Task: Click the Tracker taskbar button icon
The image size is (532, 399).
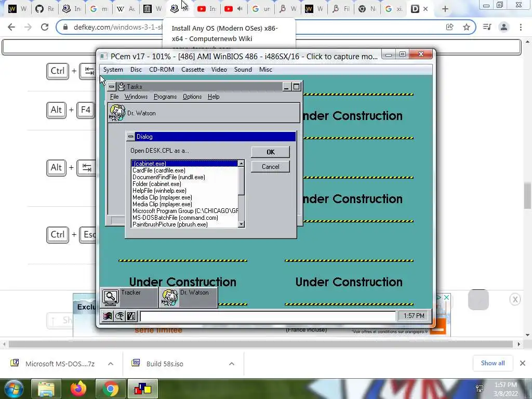Action: (x=111, y=297)
